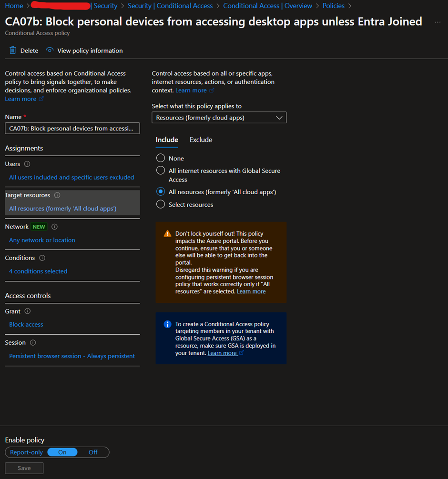The image size is (448, 479).
Task: Click the policy Name input field
Action: coord(72,128)
